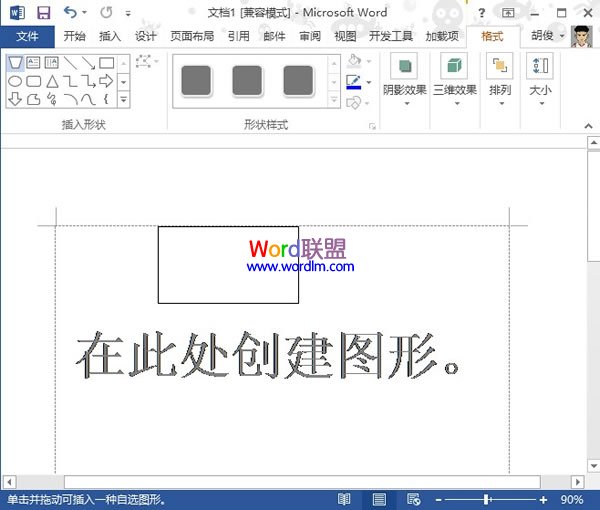
Task: Select the oval shape in shapes gallery
Action: (15, 81)
